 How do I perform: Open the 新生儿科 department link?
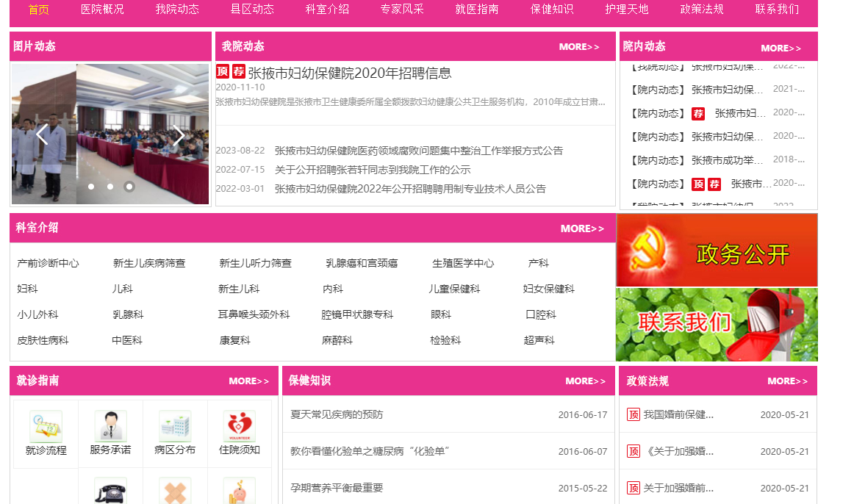click(x=239, y=289)
